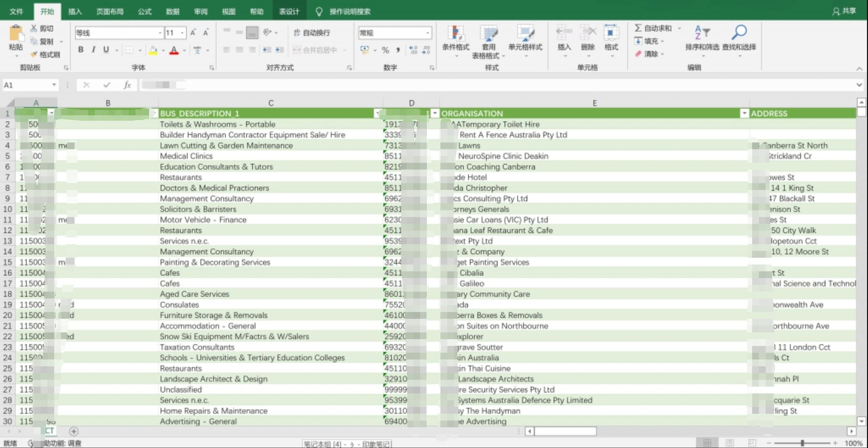Apply red font color A

tap(174, 50)
